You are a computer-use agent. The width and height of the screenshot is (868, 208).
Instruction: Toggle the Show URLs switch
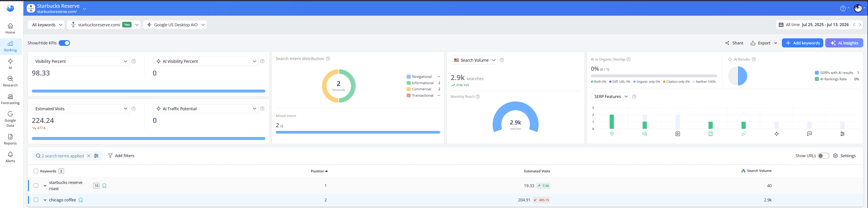coord(823,156)
